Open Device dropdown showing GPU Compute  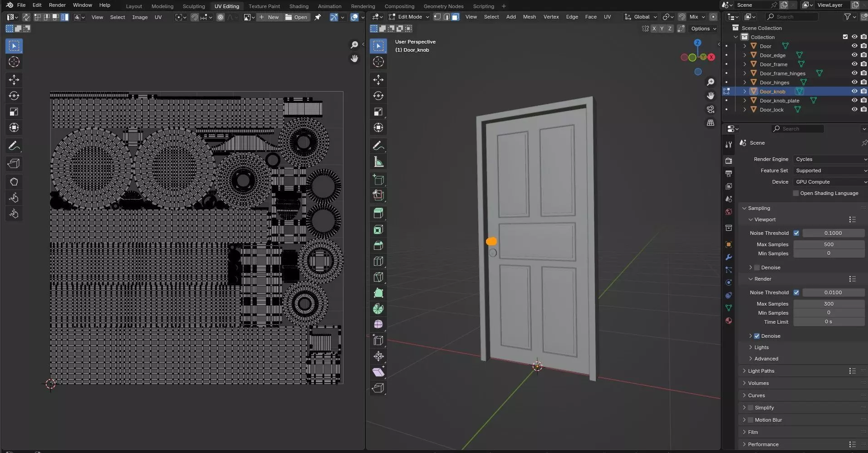coord(830,182)
